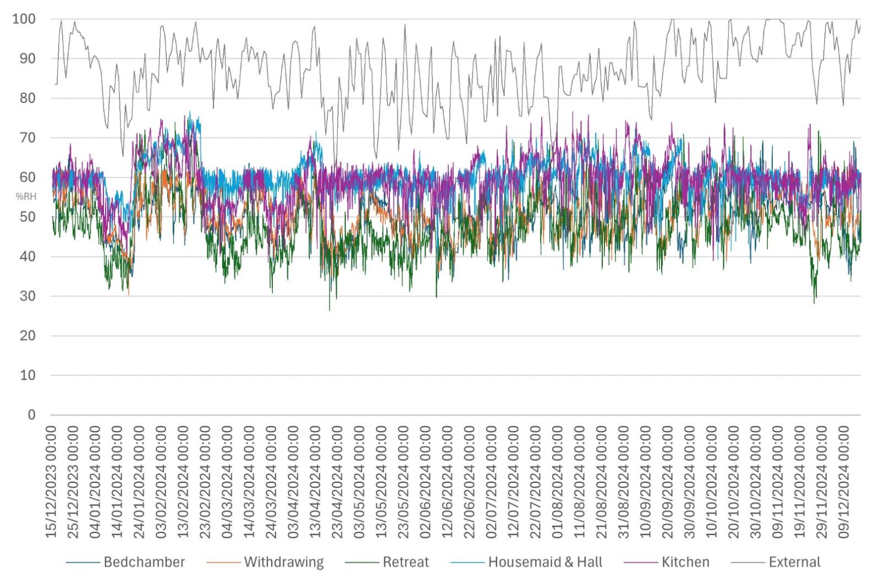Select the Housemaid & Hall legend text
Screen dimensions: 880x588
pyautogui.click(x=545, y=562)
